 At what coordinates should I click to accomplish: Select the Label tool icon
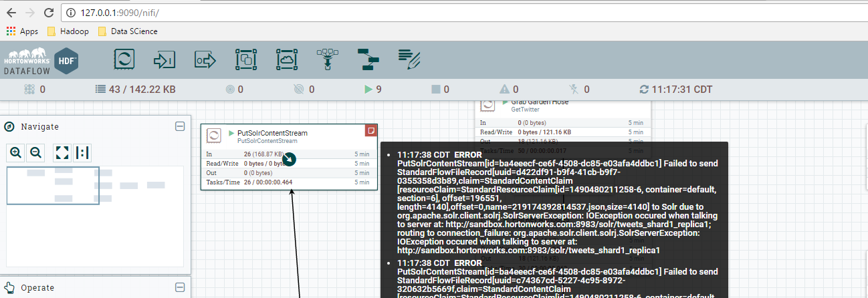click(x=409, y=59)
